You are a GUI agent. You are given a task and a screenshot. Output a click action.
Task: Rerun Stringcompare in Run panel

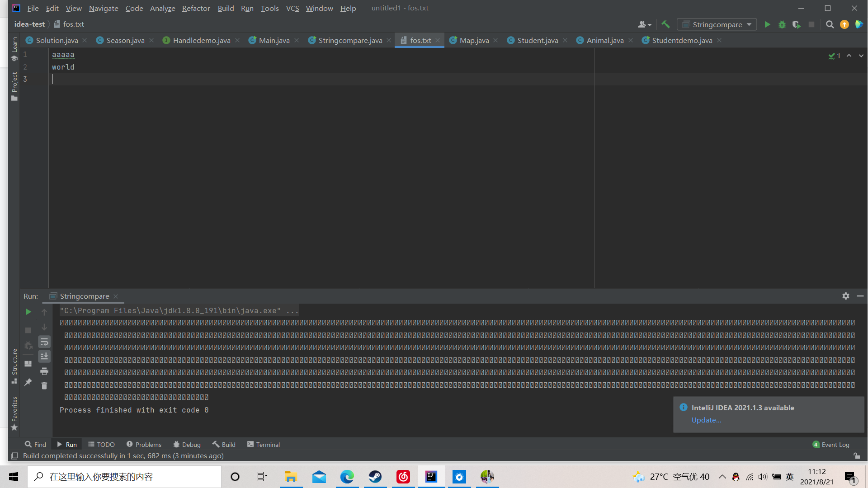[x=28, y=312]
